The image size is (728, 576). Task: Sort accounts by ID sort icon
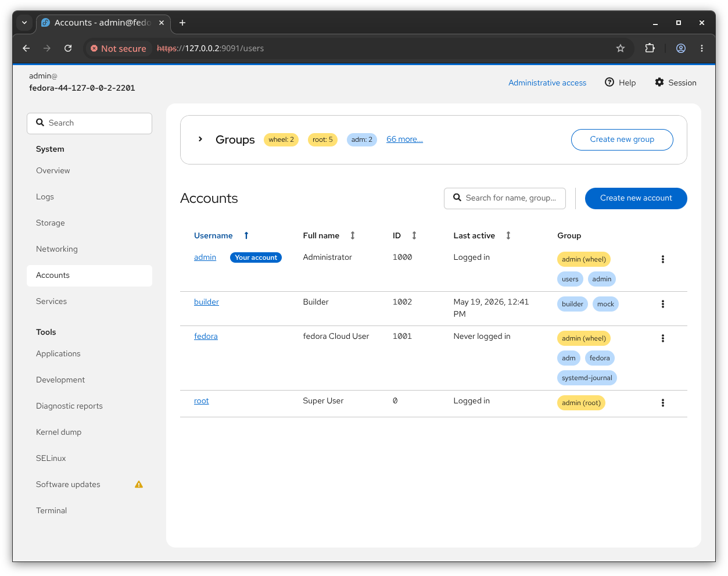(414, 235)
